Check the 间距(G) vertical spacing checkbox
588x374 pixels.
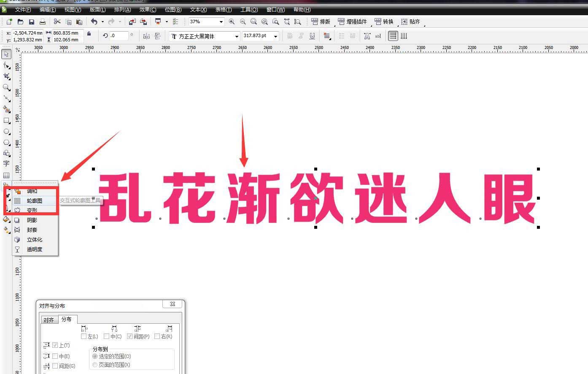coord(55,366)
